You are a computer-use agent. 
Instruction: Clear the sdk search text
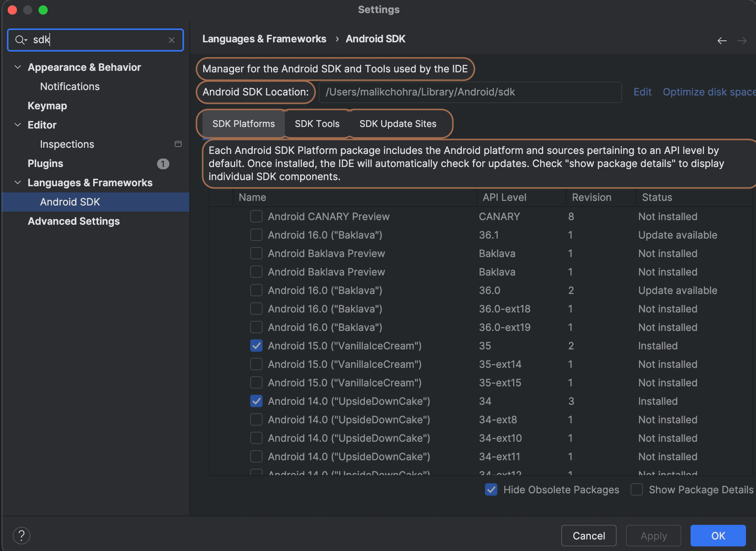pos(172,40)
